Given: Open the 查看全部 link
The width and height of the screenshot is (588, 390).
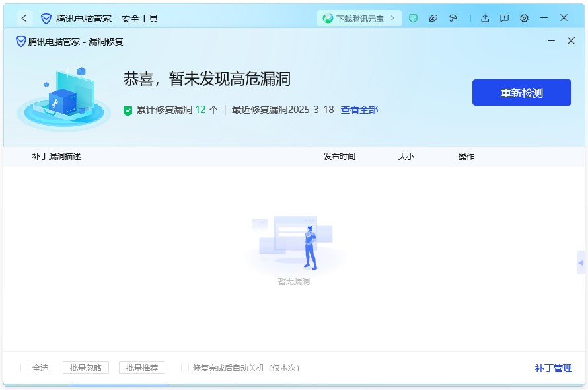Looking at the screenshot, I should coord(359,110).
